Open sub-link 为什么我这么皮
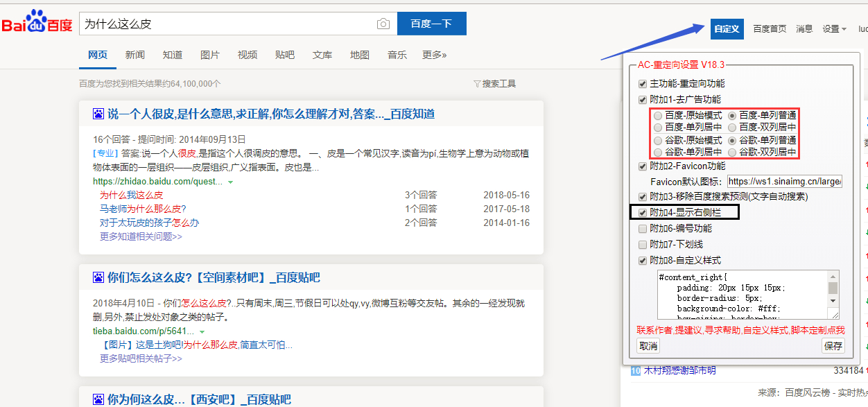 click(132, 195)
